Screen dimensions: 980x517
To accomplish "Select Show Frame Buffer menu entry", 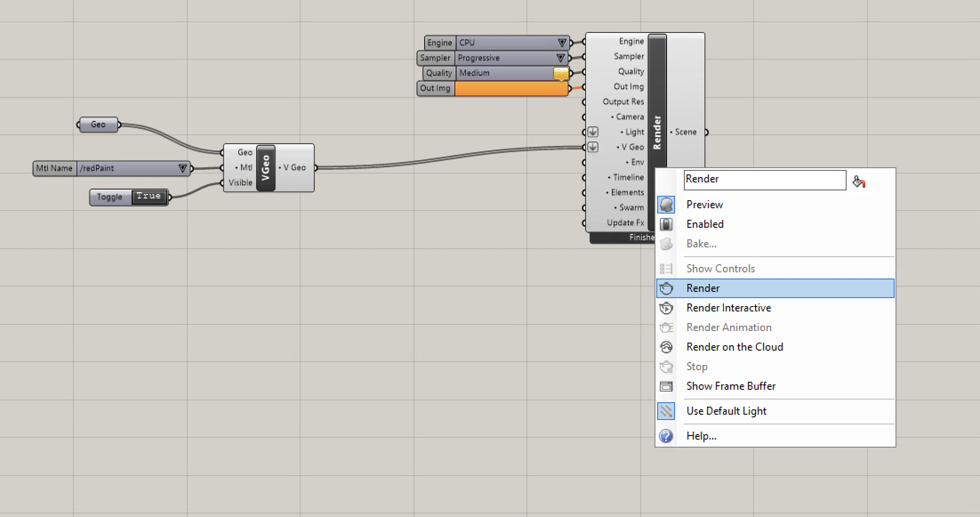I will 731,386.
